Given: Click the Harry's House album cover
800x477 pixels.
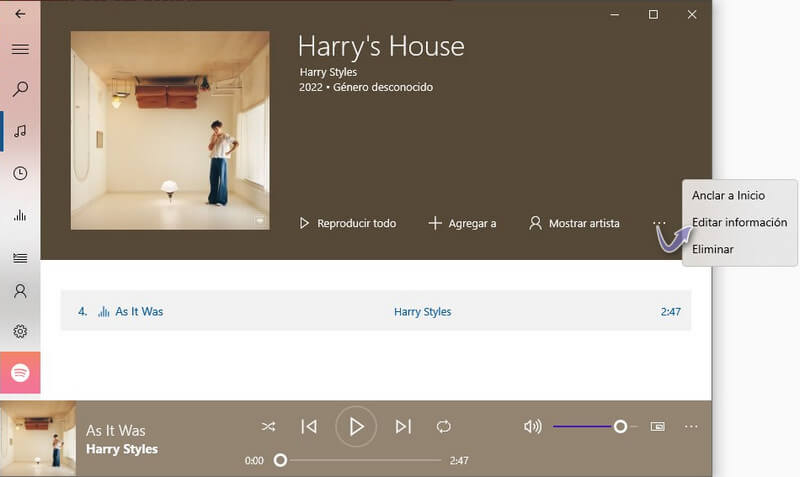Looking at the screenshot, I should tap(170, 131).
